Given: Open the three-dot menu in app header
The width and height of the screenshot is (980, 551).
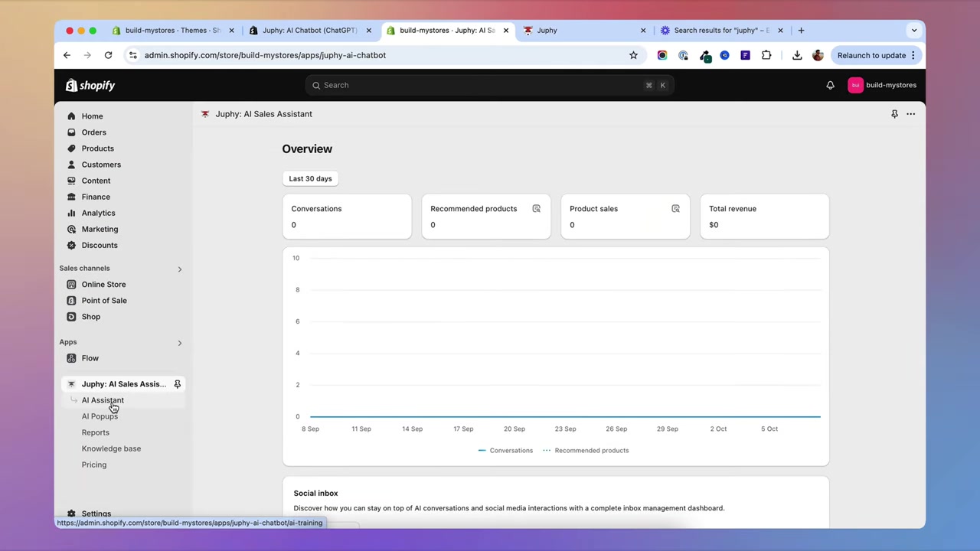Looking at the screenshot, I should point(911,114).
